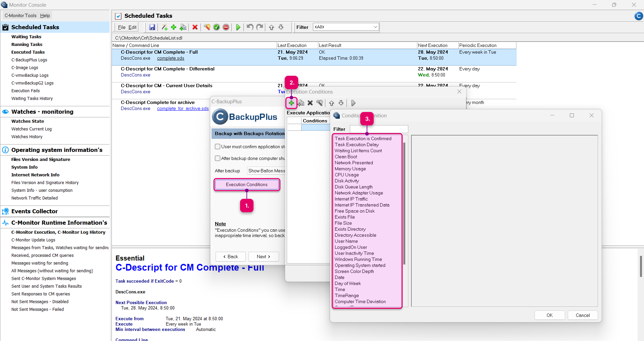
Task: Click the magic wand new task wizard icon
Action: click(x=164, y=27)
